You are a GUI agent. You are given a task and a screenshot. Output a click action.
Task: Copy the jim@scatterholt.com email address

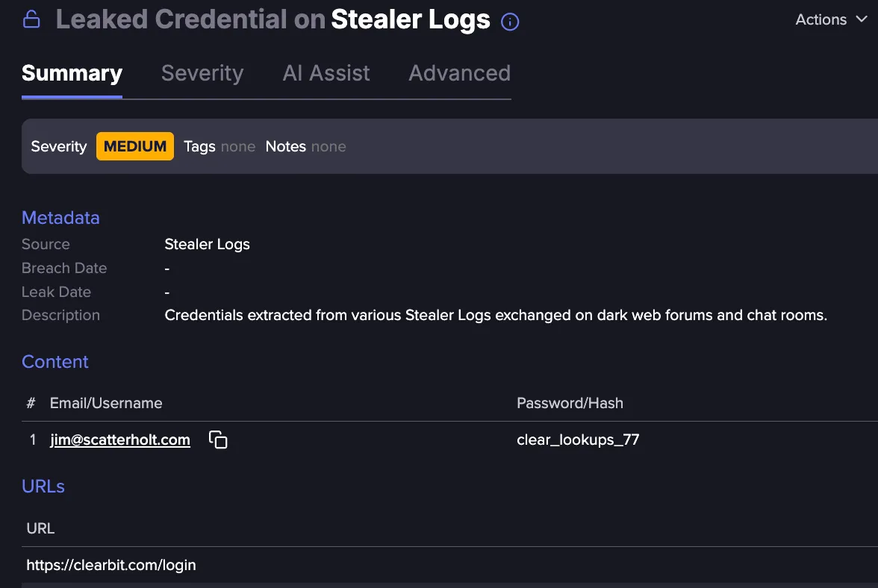(218, 440)
